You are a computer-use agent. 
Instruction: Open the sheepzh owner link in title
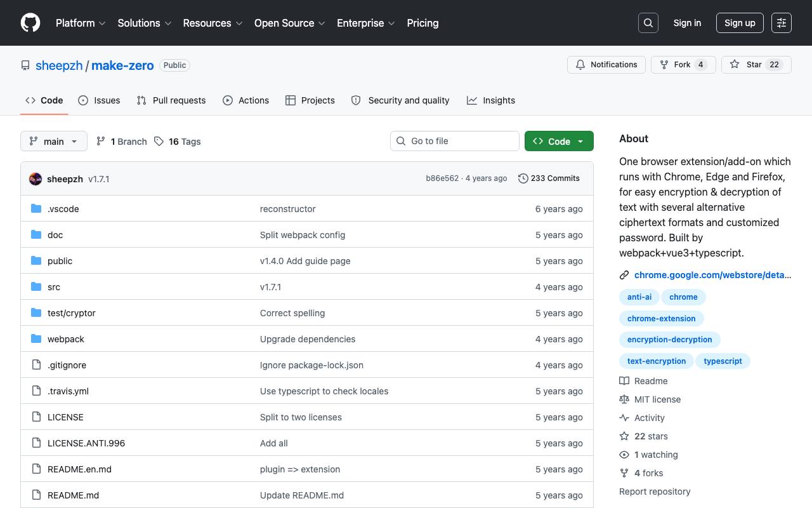(x=59, y=65)
